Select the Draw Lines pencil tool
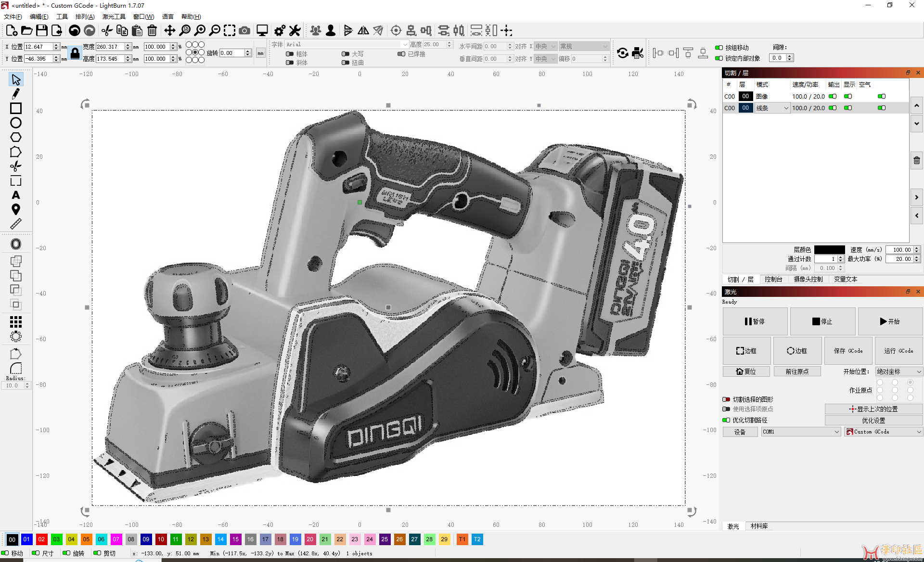924x562 pixels. pos(16,94)
